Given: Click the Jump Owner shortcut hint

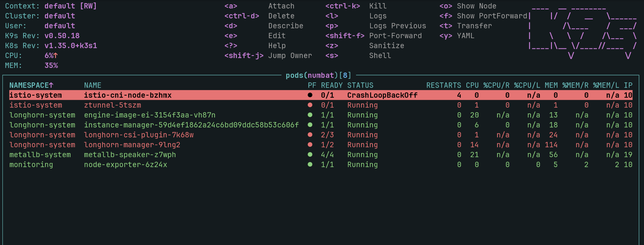Looking at the screenshot, I should [x=268, y=56].
